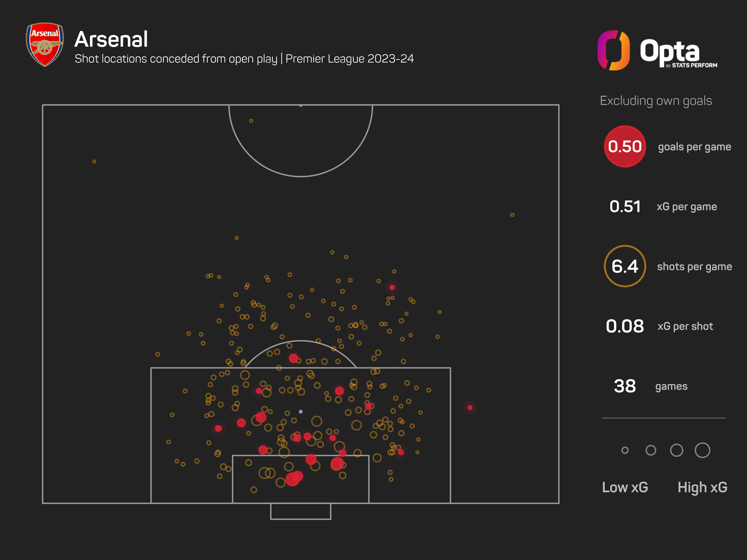The image size is (747, 560).
Task: Click the 0.08 xG per shot value
Action: point(625,326)
